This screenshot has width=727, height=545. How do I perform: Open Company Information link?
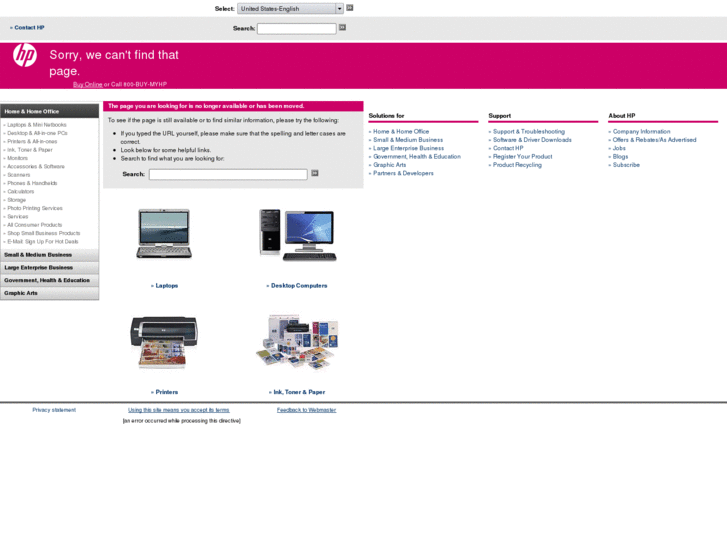642,132
